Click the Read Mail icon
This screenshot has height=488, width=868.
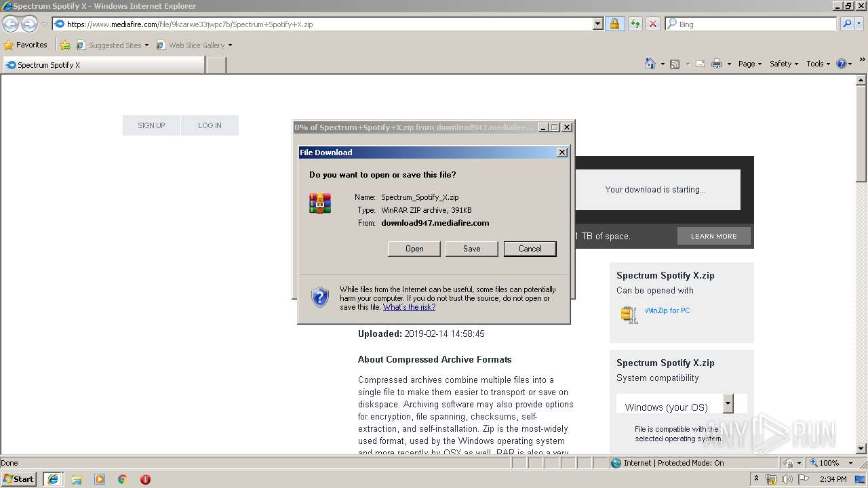pyautogui.click(x=700, y=64)
